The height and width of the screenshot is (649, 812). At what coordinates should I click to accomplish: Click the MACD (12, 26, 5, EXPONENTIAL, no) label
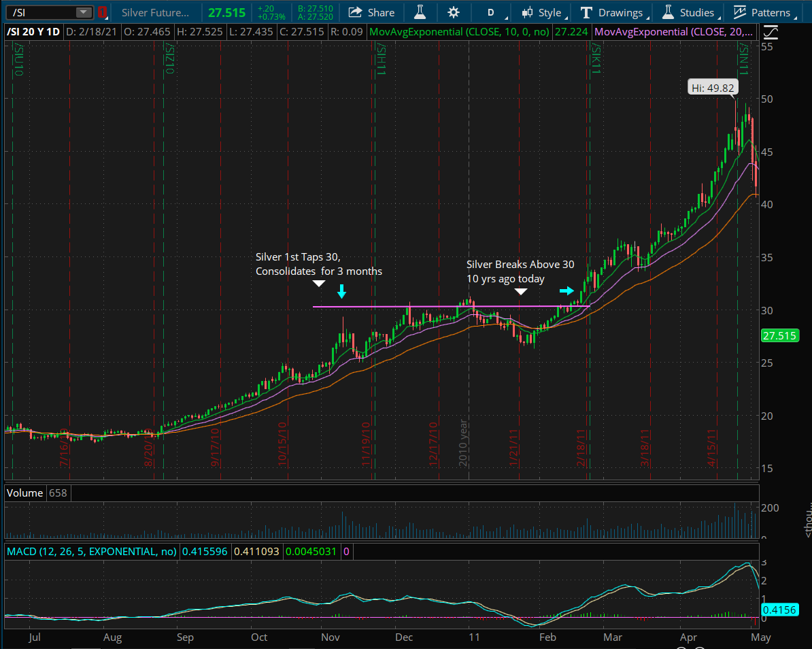[x=92, y=551]
